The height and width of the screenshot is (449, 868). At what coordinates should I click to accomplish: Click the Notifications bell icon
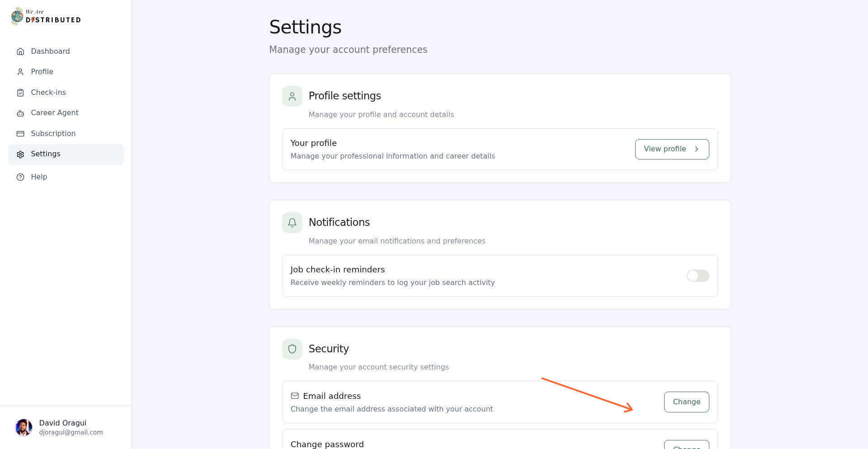pyautogui.click(x=292, y=222)
